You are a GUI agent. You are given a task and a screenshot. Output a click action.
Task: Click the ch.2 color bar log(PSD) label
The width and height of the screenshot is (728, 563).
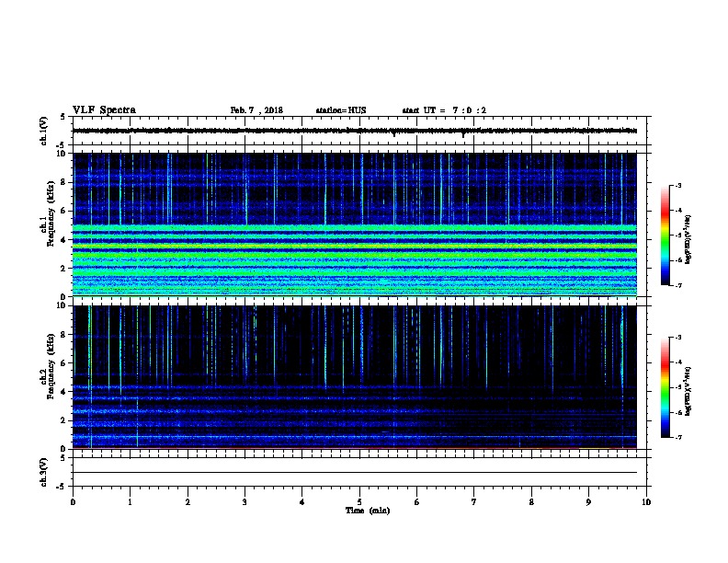click(x=688, y=391)
